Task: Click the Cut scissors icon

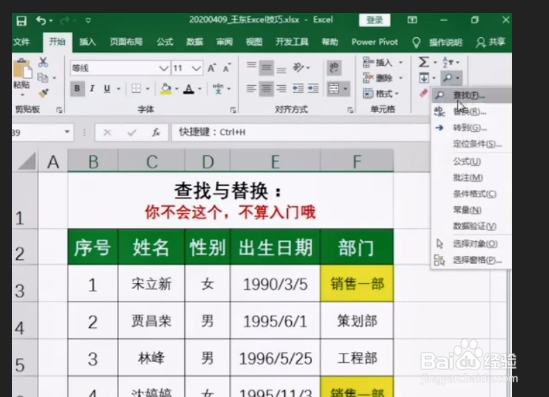Action: click(x=43, y=62)
